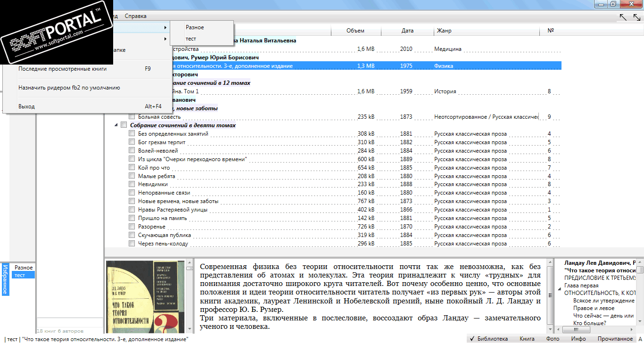The width and height of the screenshot is (644, 343).
Task: Click the '1,3 MB' size in the selected row
Action: coord(366,66)
